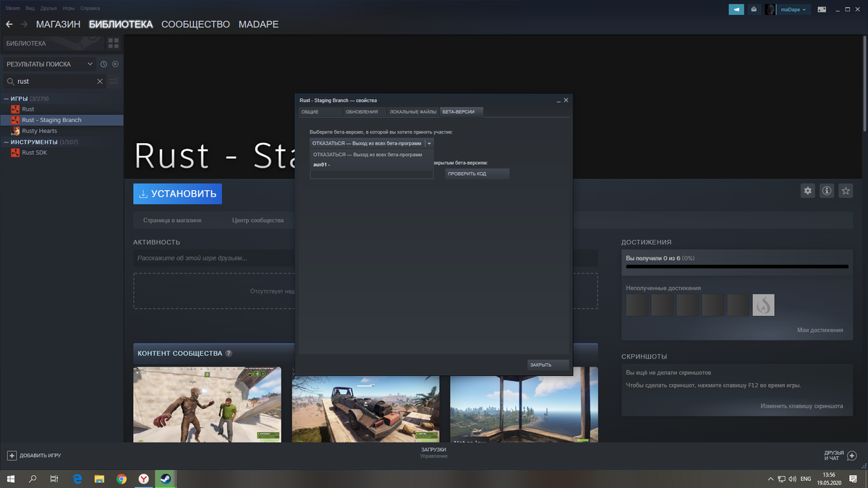Click Изменить клавишу скриншота link
Viewport: 868px width, 488px height.
[x=801, y=406]
